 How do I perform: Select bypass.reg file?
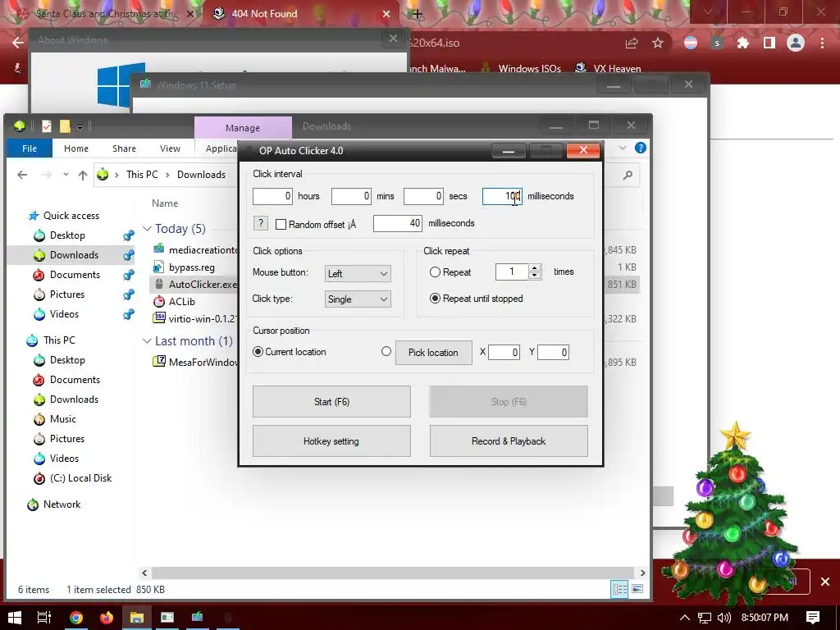192,267
